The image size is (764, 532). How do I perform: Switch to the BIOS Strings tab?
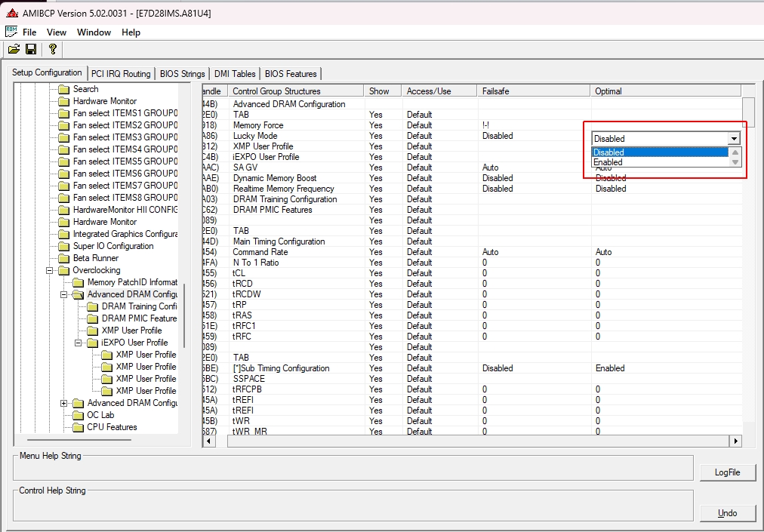[x=182, y=73]
